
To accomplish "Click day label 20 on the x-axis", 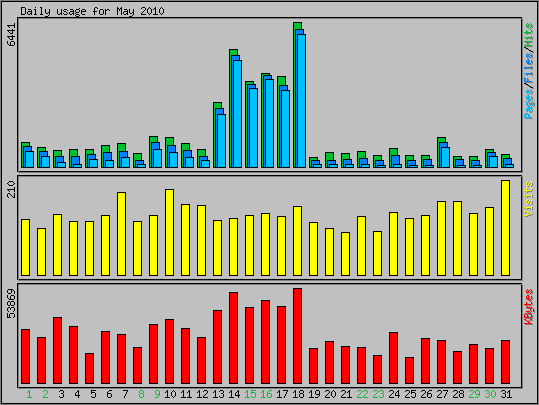I will click(330, 394).
